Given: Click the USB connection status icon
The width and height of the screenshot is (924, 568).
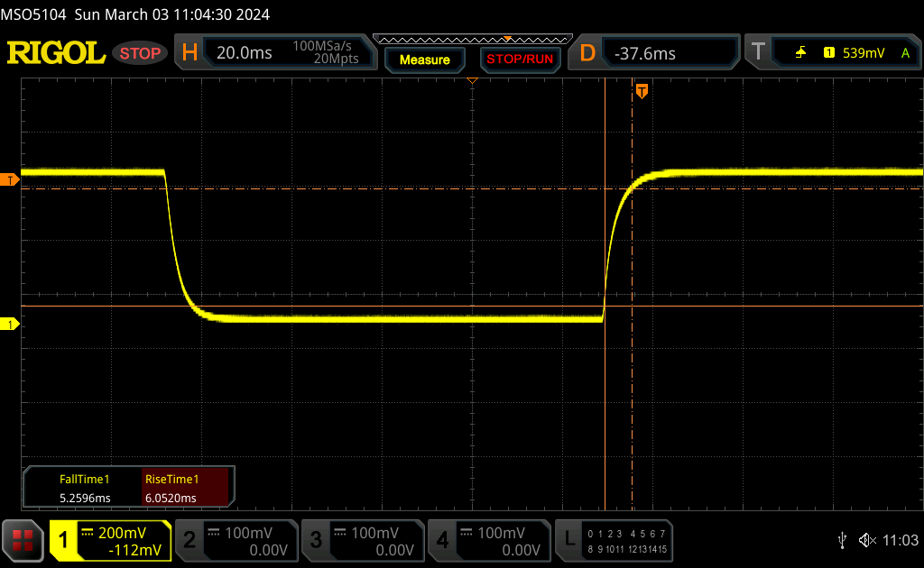Looking at the screenshot, I should [842, 540].
